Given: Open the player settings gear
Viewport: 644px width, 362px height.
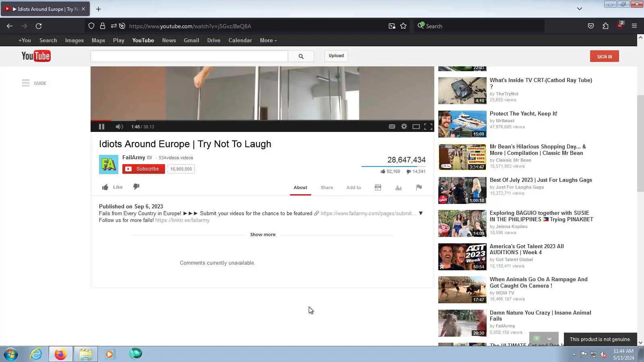Looking at the screenshot, I should (x=404, y=127).
